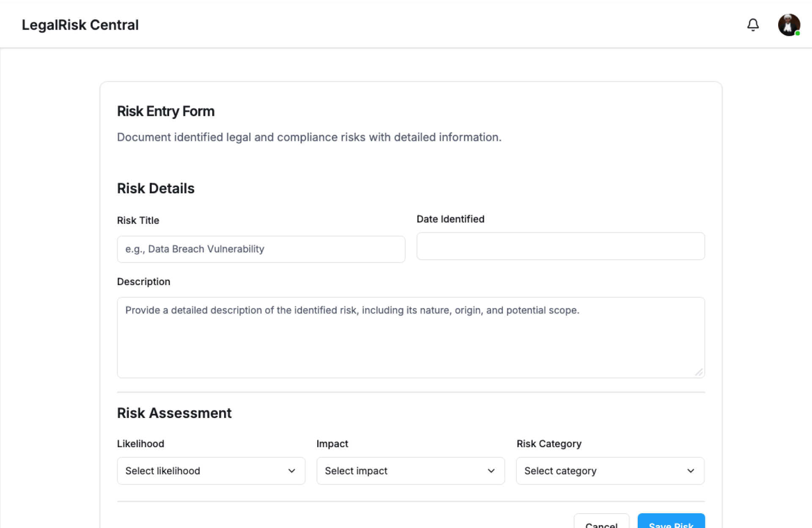This screenshot has height=528, width=812.
Task: Open the user profile avatar menu
Action: (x=789, y=25)
